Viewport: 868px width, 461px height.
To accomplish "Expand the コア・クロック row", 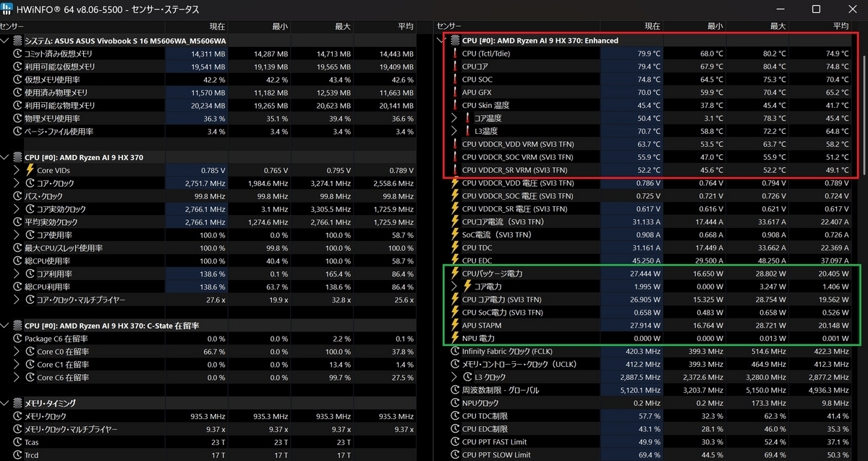I will pyautogui.click(x=17, y=183).
